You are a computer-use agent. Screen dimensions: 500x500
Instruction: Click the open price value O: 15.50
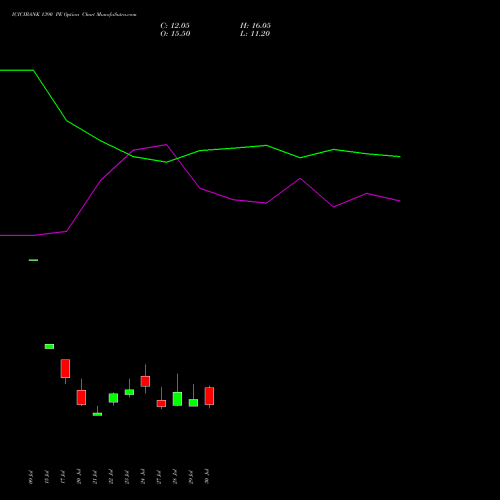(x=175, y=34)
